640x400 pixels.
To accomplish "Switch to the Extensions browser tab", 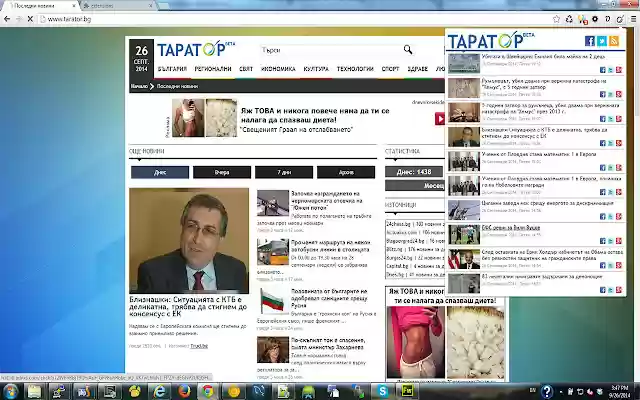I will pos(116,6).
